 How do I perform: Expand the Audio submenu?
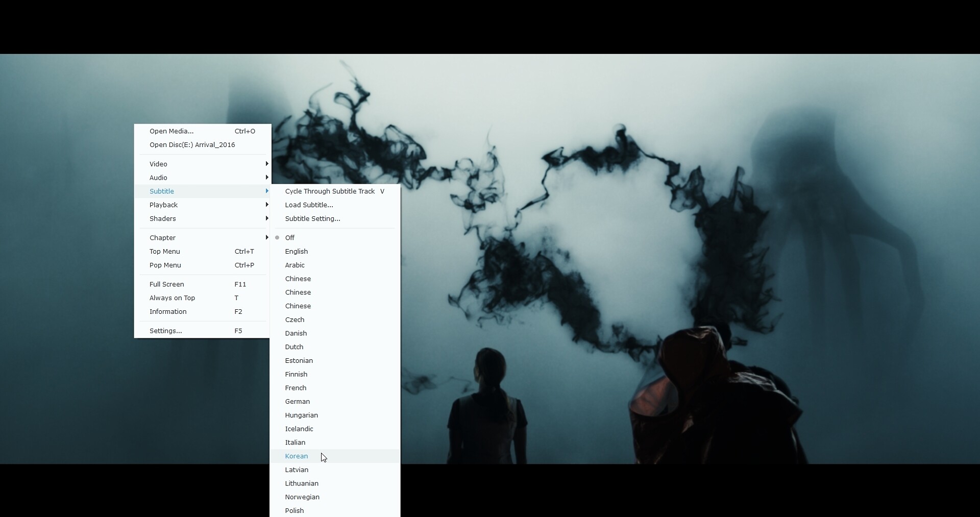158,178
